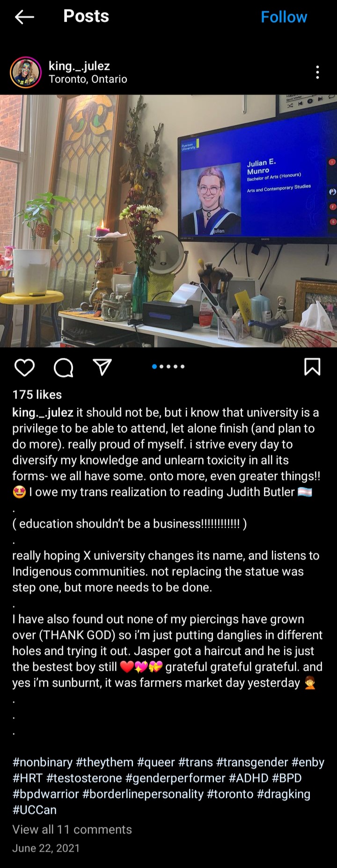337x868 pixels.
Task: Open the #UCCan hashtag
Action: pyautogui.click(x=34, y=810)
